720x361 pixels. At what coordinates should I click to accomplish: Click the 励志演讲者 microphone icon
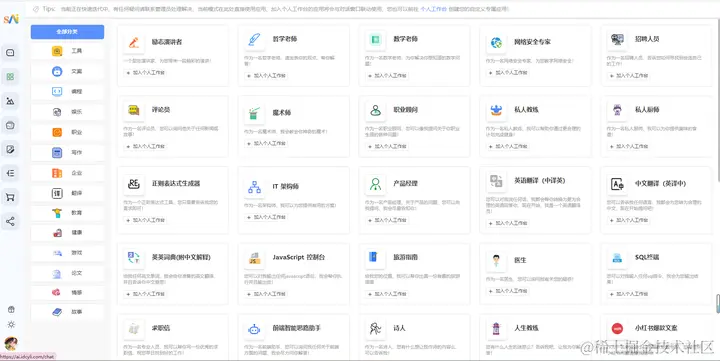pos(134,42)
